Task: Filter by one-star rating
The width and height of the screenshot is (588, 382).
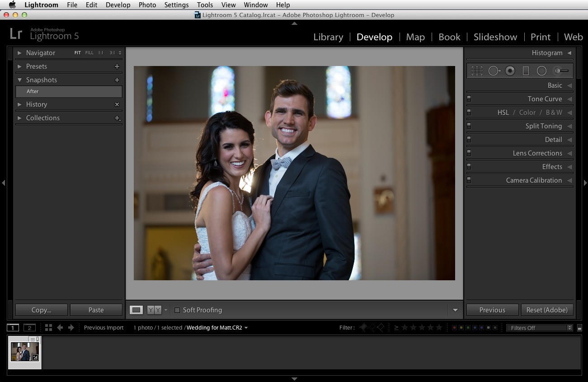Action: coord(405,327)
